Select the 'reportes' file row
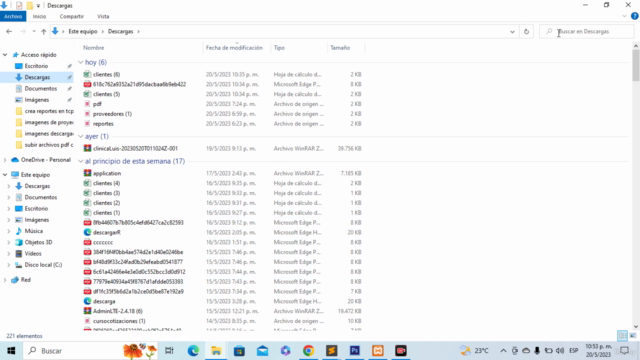 pyautogui.click(x=222, y=124)
